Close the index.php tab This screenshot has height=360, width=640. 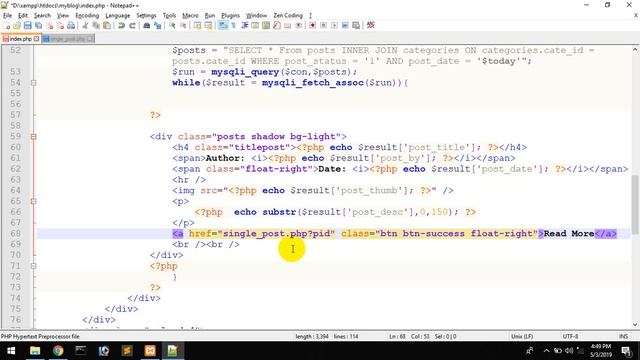pyautogui.click(x=36, y=39)
